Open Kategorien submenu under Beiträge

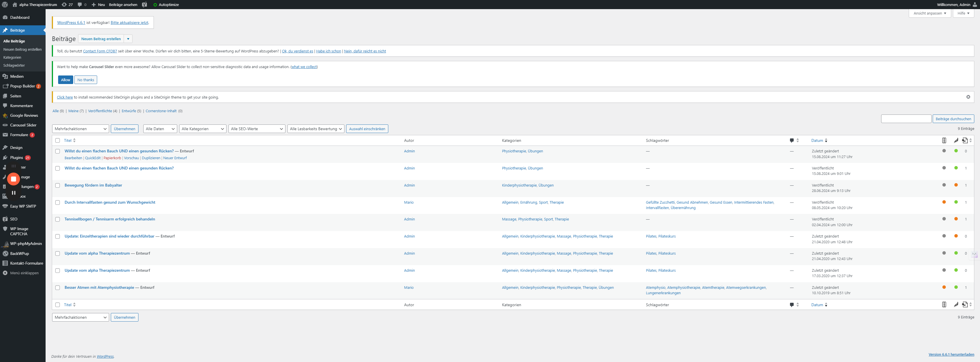(12, 58)
